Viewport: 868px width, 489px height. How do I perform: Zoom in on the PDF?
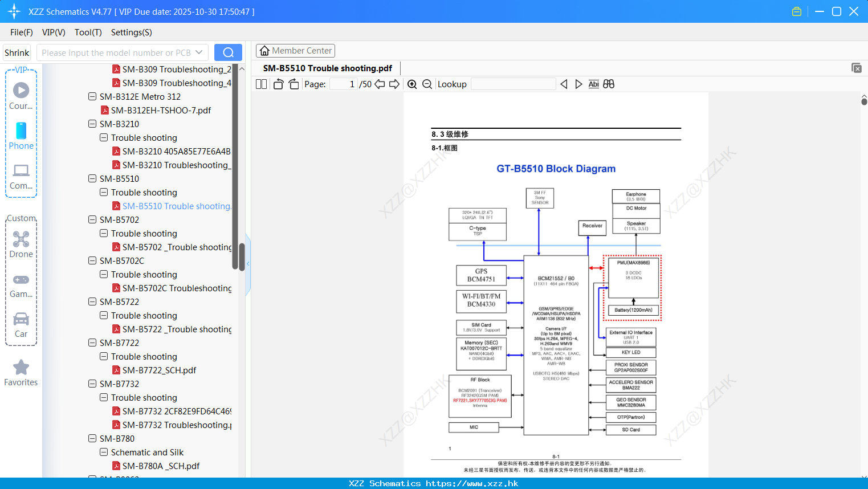click(412, 84)
